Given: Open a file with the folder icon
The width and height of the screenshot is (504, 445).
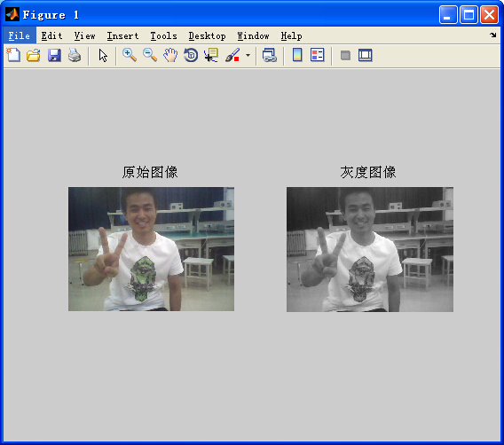Looking at the screenshot, I should 34,55.
